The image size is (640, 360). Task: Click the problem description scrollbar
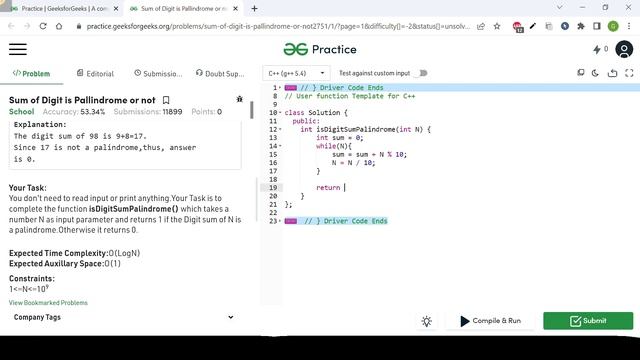[x=252, y=110]
